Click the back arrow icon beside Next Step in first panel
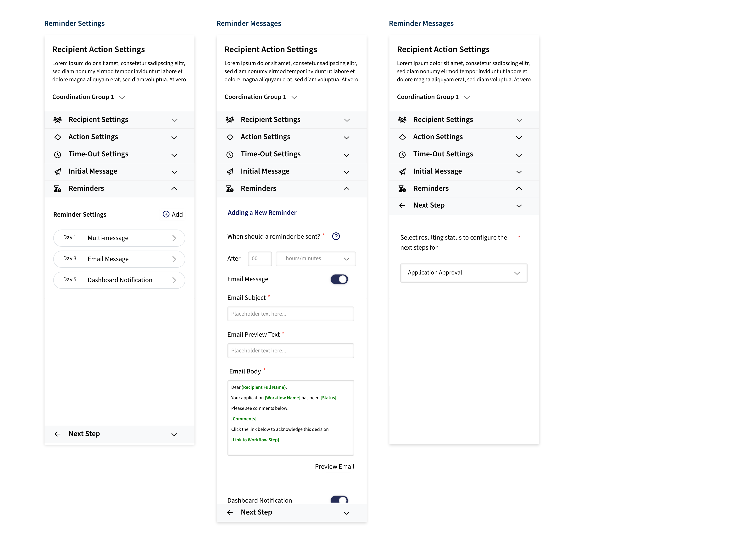 [x=58, y=434]
